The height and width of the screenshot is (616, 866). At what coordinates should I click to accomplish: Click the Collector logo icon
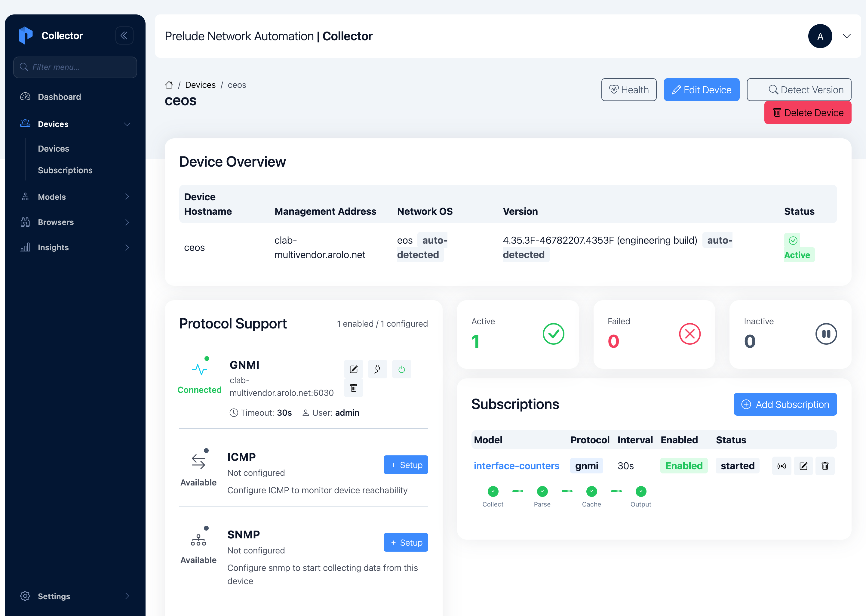26,35
